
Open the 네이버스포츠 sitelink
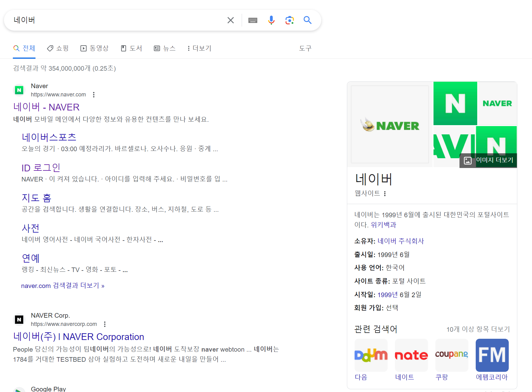(x=49, y=137)
